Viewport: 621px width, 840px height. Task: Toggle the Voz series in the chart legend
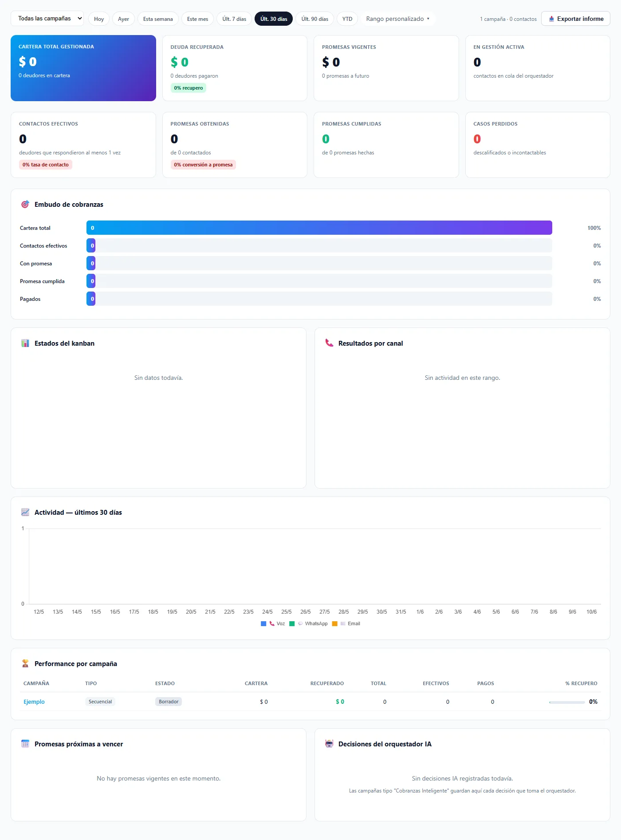click(273, 623)
